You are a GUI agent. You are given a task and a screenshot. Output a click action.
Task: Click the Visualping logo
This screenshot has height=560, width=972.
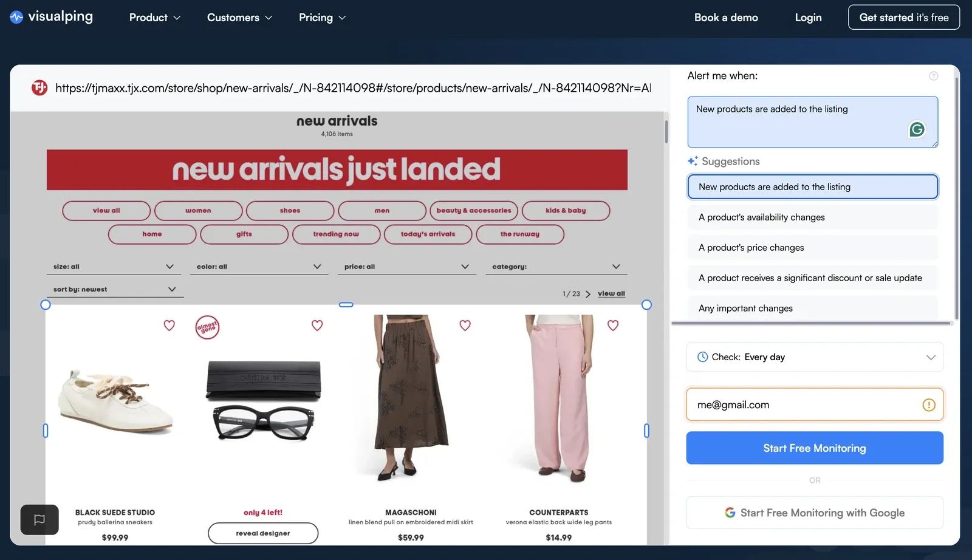[52, 17]
